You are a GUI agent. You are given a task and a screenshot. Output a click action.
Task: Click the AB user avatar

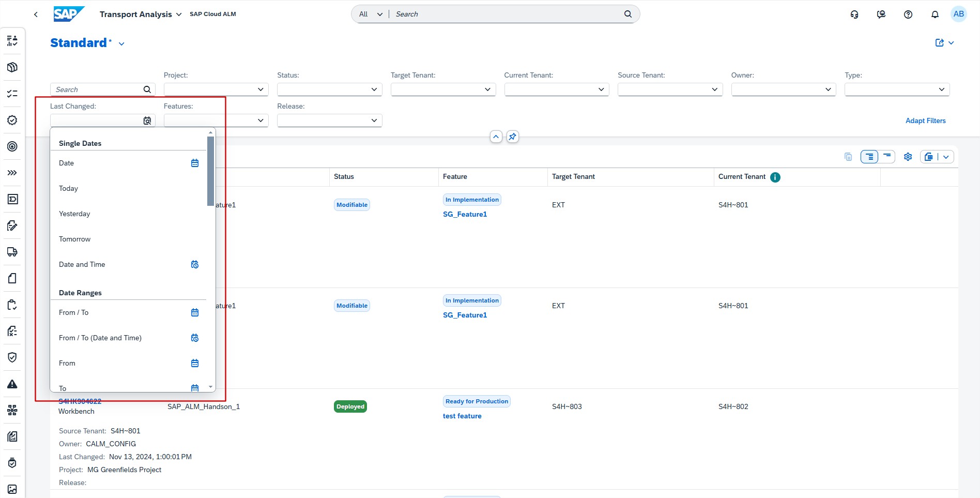click(x=958, y=14)
